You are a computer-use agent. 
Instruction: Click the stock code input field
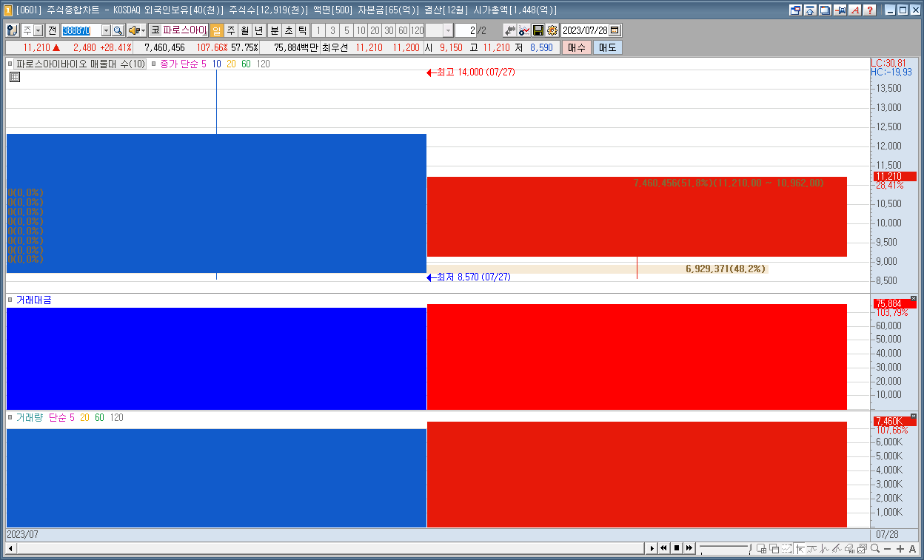[x=81, y=30]
